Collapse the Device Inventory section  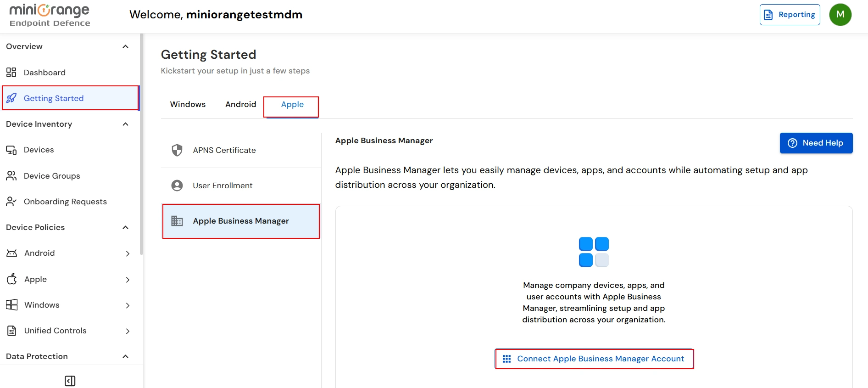click(x=125, y=124)
